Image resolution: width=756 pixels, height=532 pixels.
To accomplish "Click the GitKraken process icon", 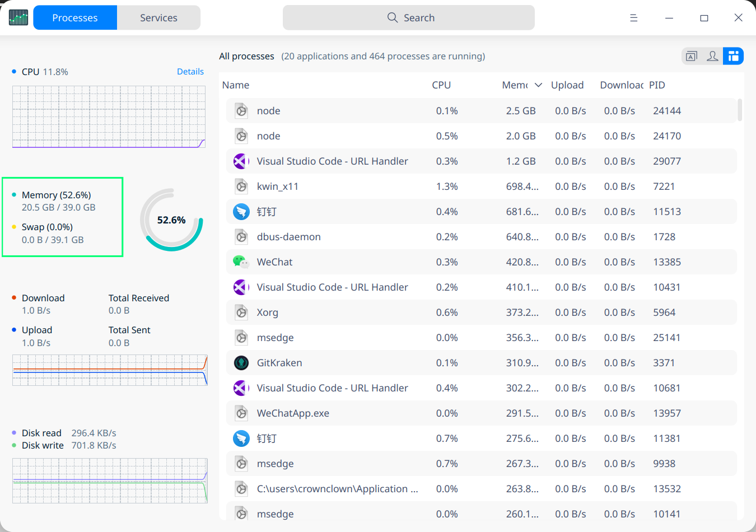I will 241,363.
